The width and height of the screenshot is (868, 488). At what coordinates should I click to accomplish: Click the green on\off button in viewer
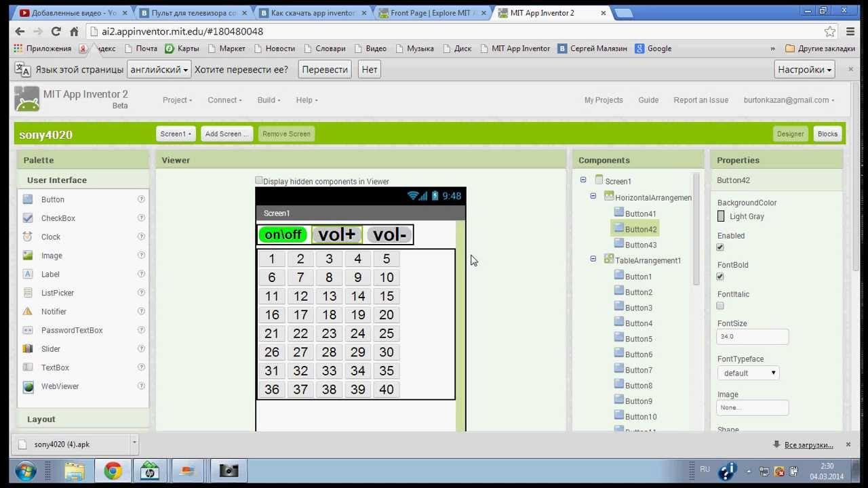(283, 235)
